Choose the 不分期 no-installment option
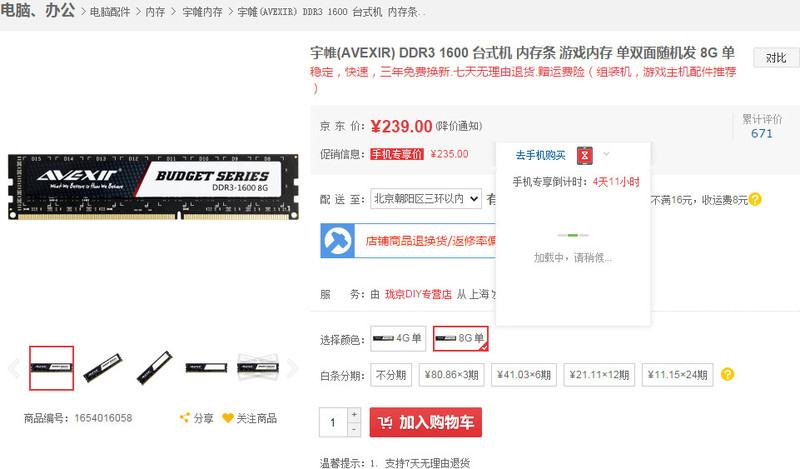Screen dimensions: 800x469 click(x=391, y=375)
